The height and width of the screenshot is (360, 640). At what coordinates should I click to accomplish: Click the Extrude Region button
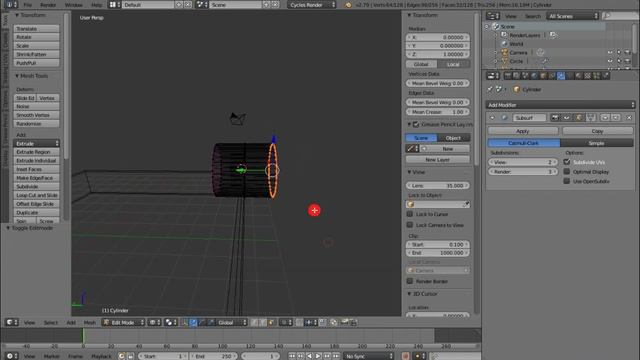pos(37,152)
